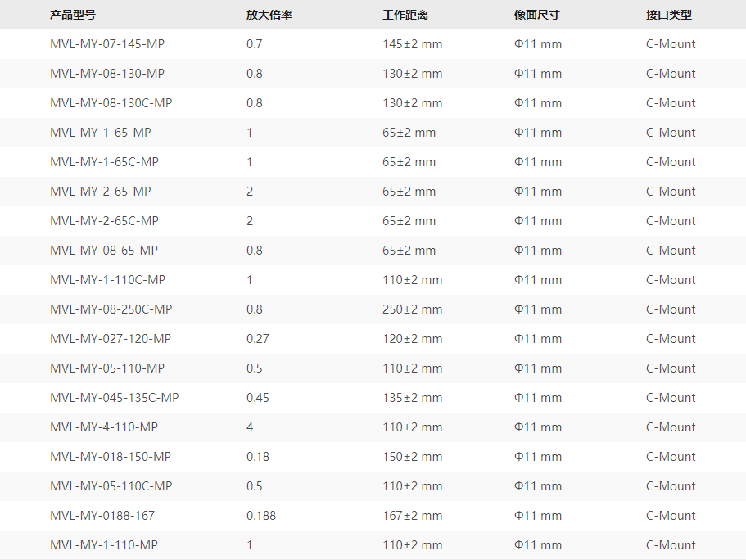Viewport: 746px width, 560px height.
Task: Open the MVL-MY-08-65-MP entry
Action: [x=104, y=251]
